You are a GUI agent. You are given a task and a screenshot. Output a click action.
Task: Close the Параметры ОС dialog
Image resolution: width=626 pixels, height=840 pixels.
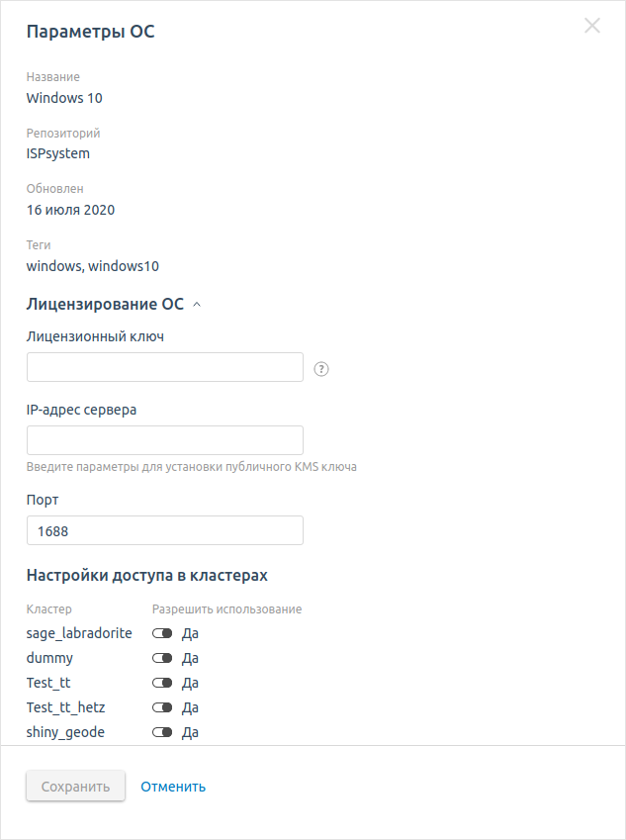[x=591, y=25]
